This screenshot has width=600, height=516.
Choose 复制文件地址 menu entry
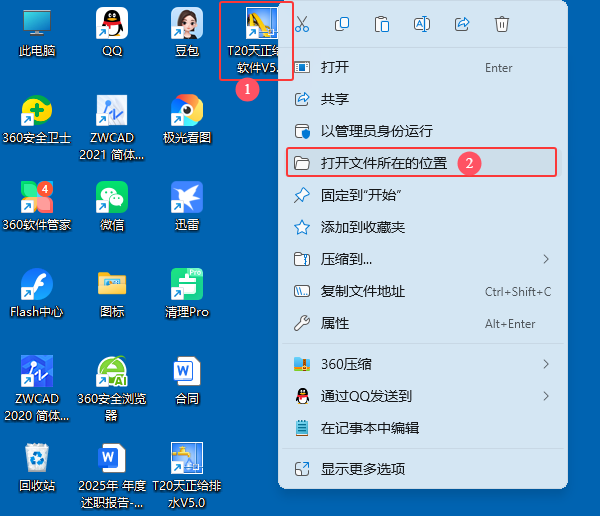pos(421,292)
